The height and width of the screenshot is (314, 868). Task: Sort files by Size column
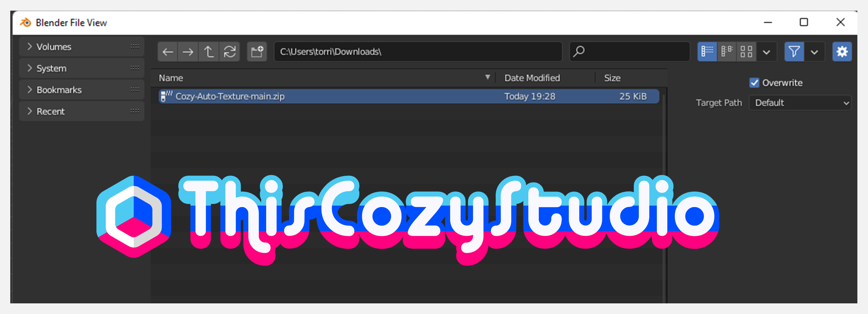click(x=631, y=78)
